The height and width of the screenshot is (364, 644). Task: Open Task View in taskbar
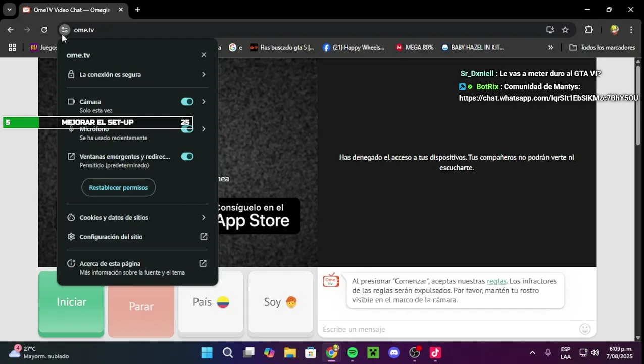pyautogui.click(x=249, y=352)
